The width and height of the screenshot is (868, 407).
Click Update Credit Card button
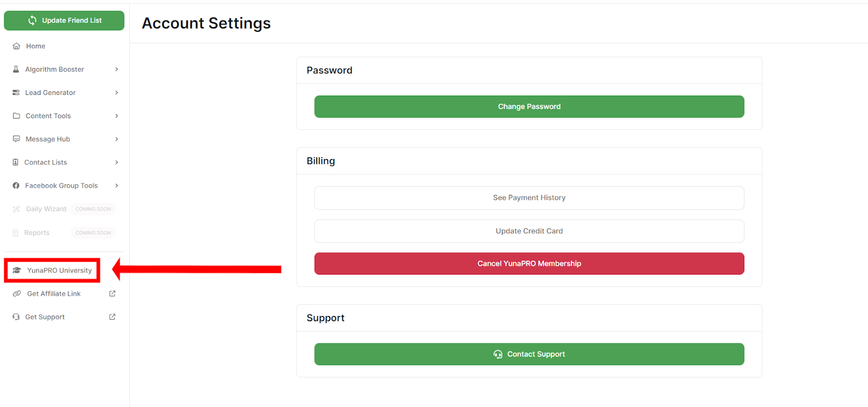(529, 231)
